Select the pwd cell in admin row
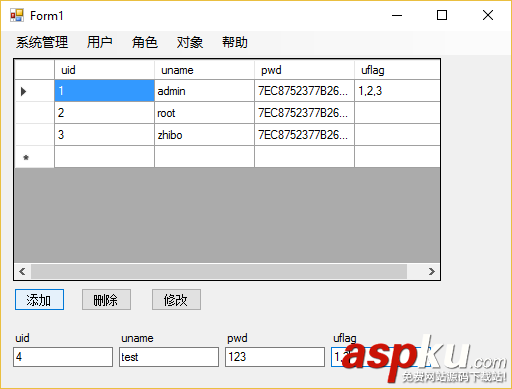This screenshot has height=389, width=512. (x=304, y=91)
